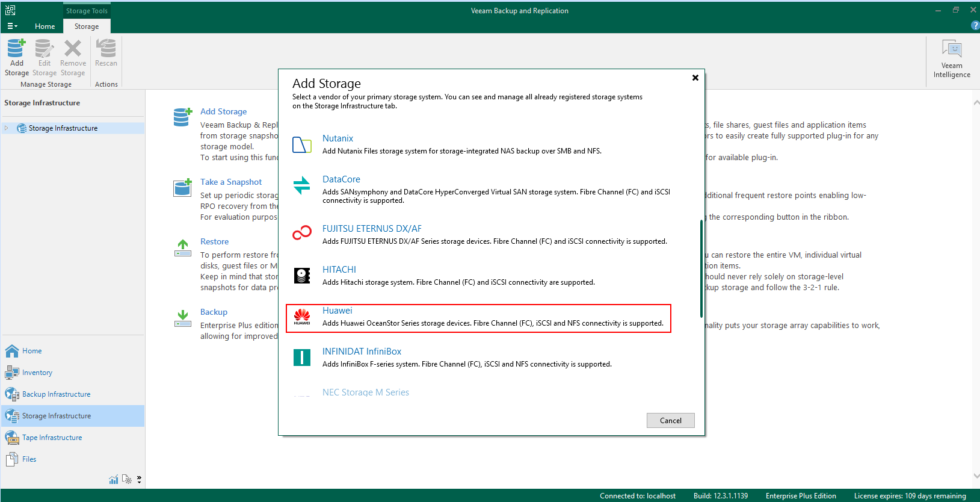Switch to the Home ribbon tab
This screenshot has width=980, height=502.
tap(45, 26)
